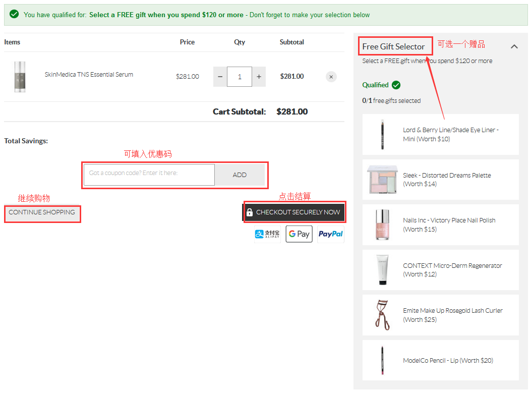
Task: Choose the PayPal payment icon
Action: click(x=330, y=234)
